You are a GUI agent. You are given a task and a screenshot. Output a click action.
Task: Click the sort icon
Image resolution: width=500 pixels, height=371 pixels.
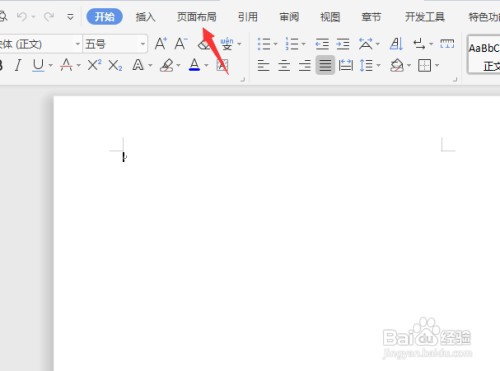click(x=396, y=44)
